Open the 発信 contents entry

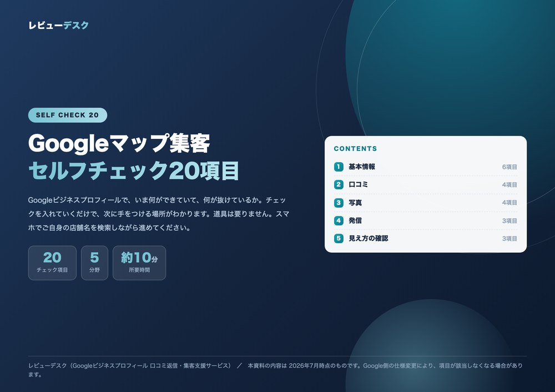[x=426, y=220]
